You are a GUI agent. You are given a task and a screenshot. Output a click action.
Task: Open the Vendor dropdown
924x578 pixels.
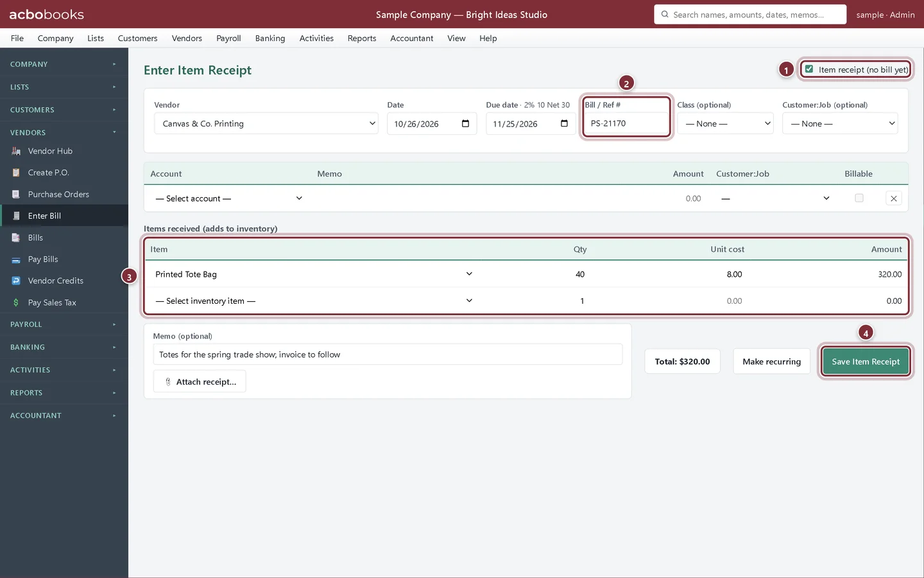(266, 123)
